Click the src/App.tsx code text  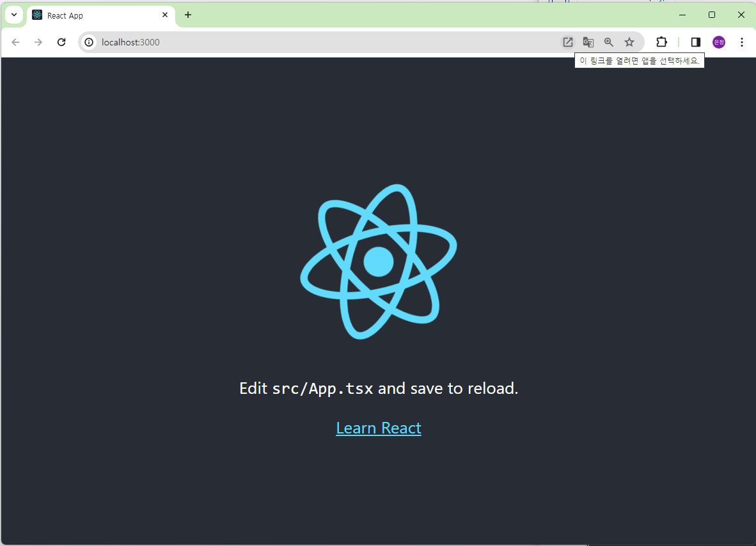click(322, 389)
